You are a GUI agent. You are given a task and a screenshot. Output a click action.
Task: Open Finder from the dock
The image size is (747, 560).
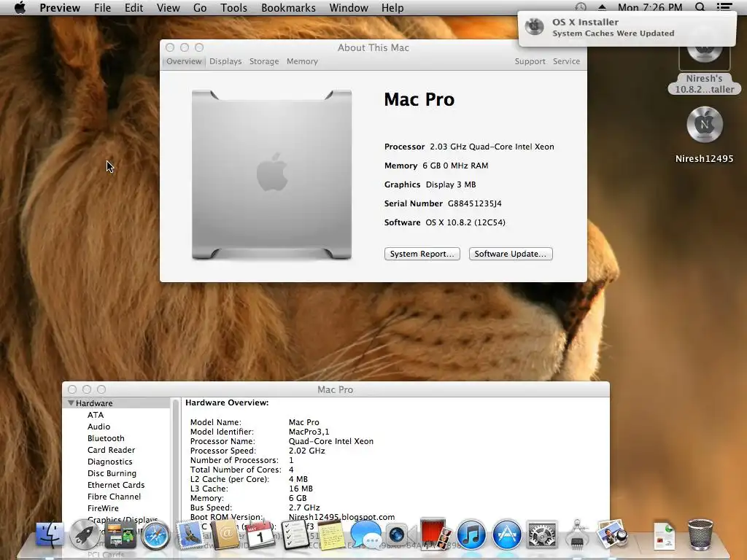[x=50, y=534]
